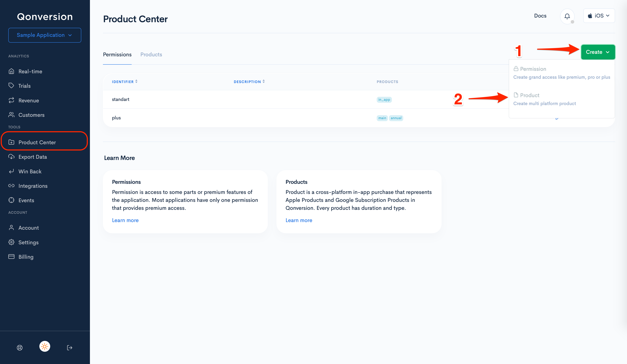The image size is (627, 364).
Task: Switch to the Permissions tab
Action: point(117,55)
